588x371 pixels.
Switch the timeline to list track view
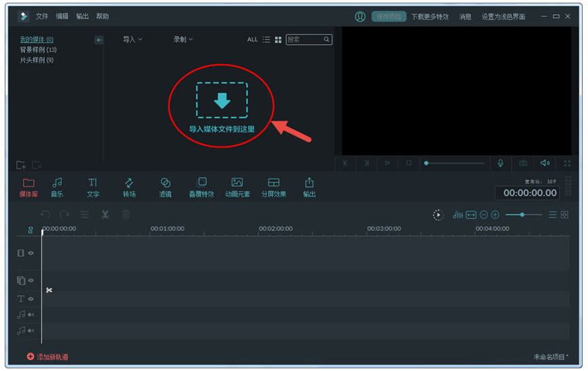pos(553,215)
